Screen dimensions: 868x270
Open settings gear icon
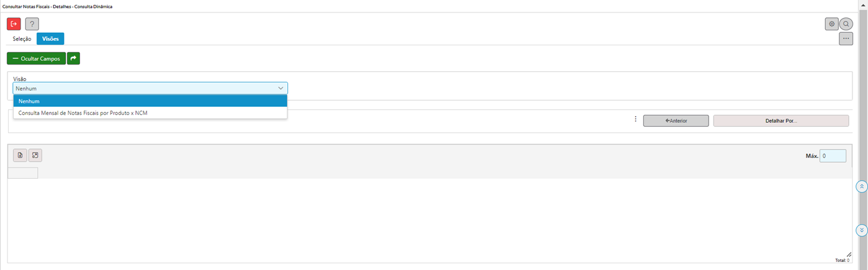(831, 24)
